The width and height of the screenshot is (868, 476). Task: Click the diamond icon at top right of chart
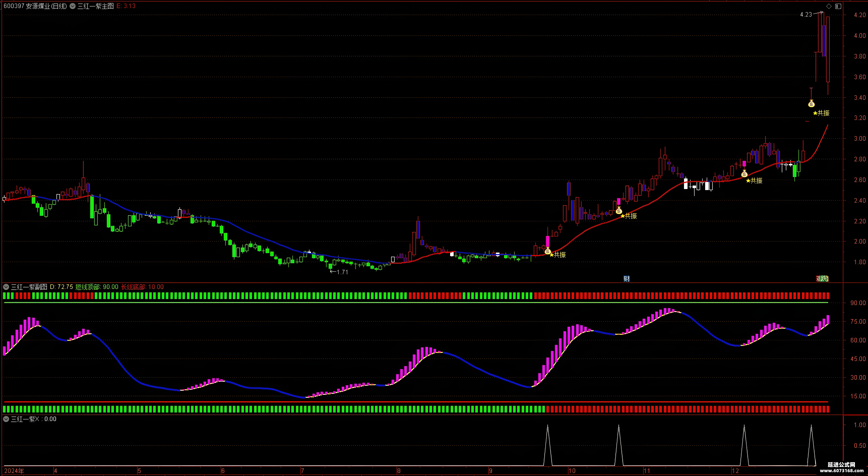tap(829, 6)
